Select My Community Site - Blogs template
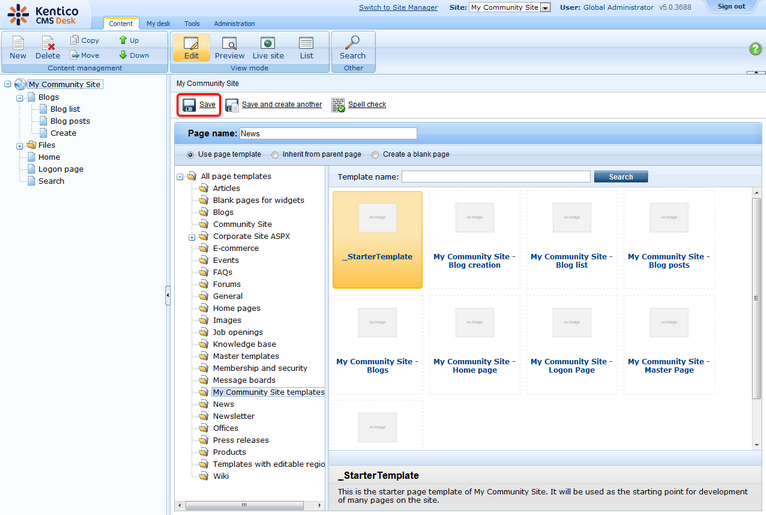This screenshot has height=515, width=766. tap(377, 344)
